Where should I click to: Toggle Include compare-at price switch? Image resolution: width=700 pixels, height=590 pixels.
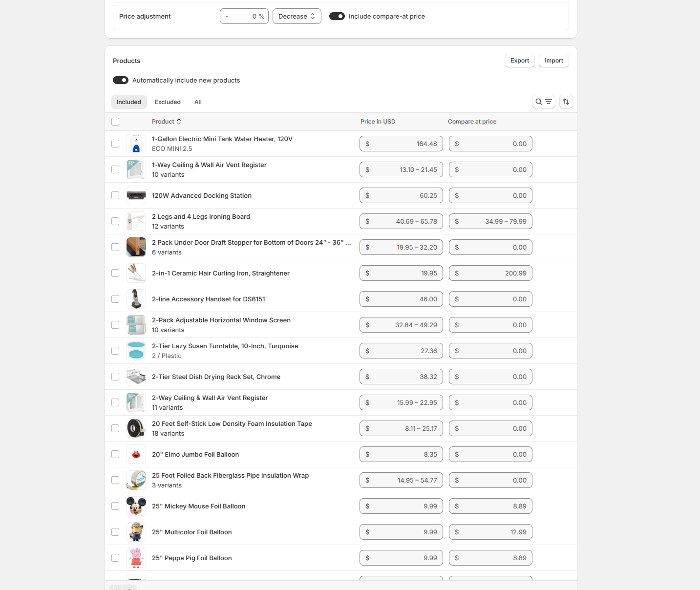337,16
